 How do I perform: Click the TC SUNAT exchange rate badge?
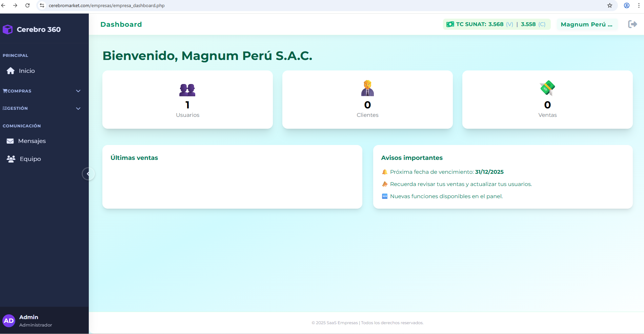pyautogui.click(x=497, y=24)
